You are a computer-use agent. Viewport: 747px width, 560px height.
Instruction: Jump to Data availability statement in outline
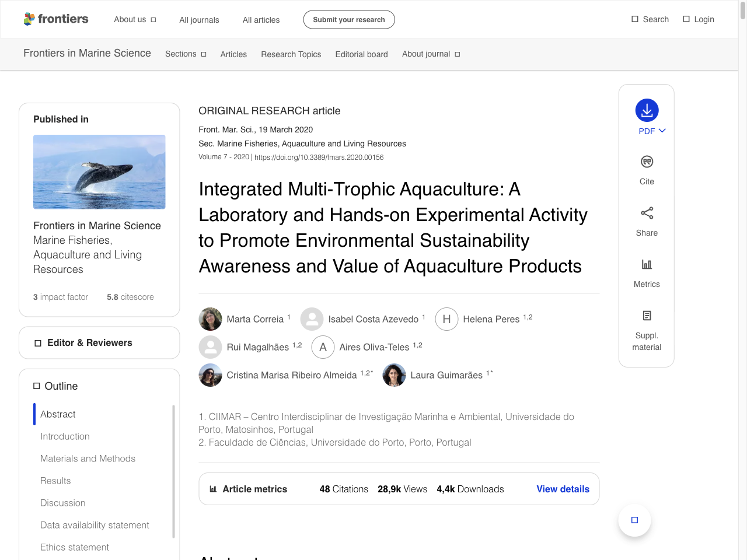click(95, 525)
